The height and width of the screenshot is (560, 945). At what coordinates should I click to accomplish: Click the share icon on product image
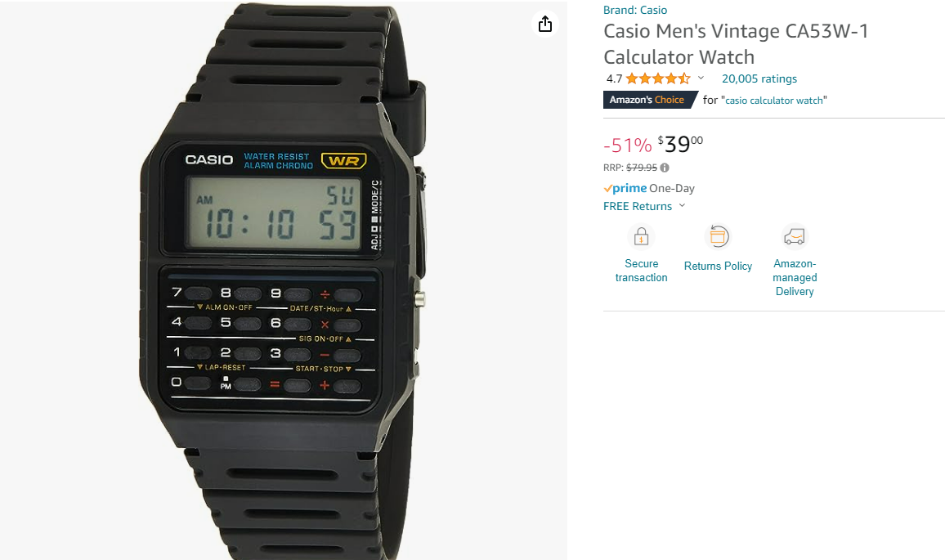[544, 24]
